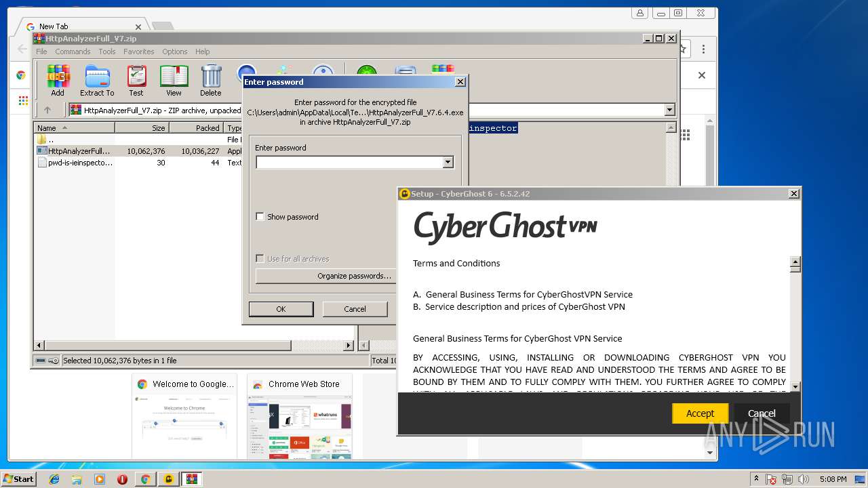Expand the Enter password dropdown
The width and height of the screenshot is (868, 488).
pos(448,163)
